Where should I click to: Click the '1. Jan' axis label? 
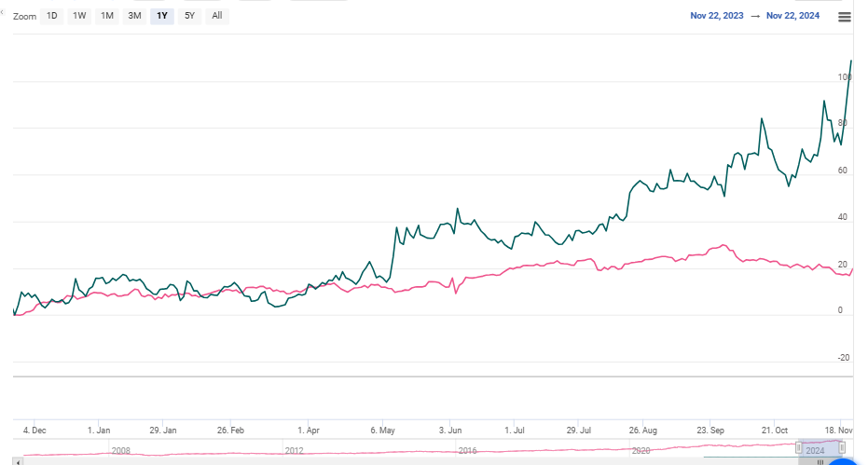(x=99, y=431)
